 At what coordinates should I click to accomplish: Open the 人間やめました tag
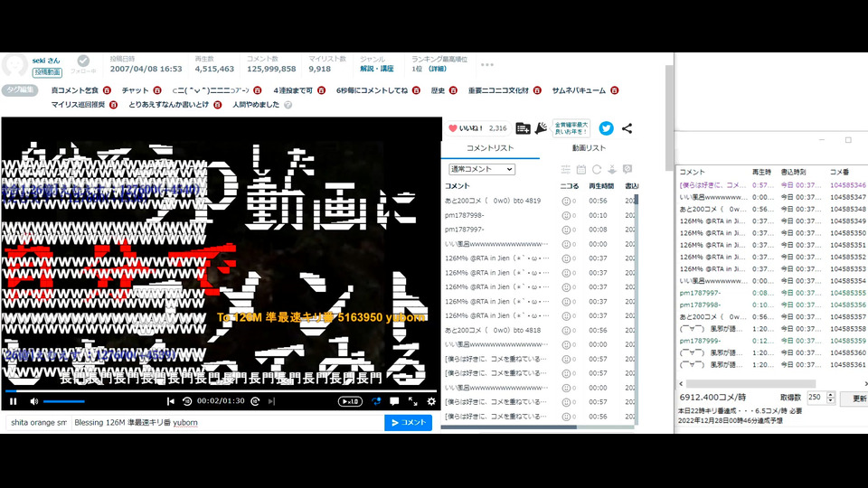[x=256, y=105]
